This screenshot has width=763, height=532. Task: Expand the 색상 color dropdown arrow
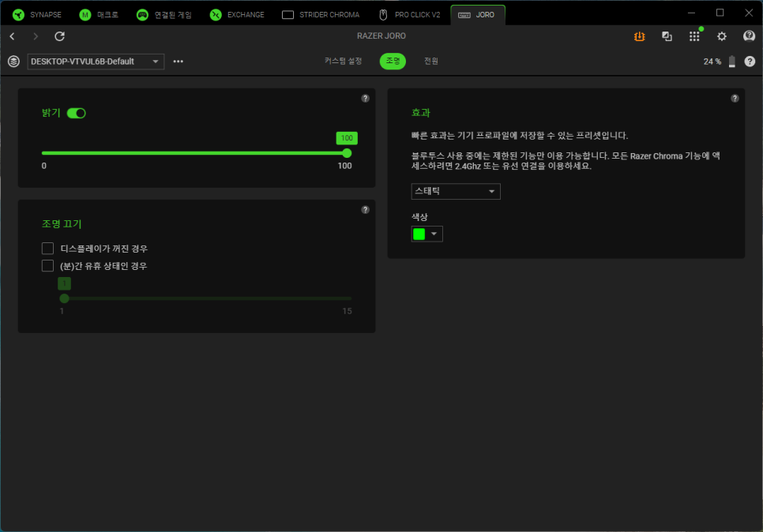pos(434,234)
